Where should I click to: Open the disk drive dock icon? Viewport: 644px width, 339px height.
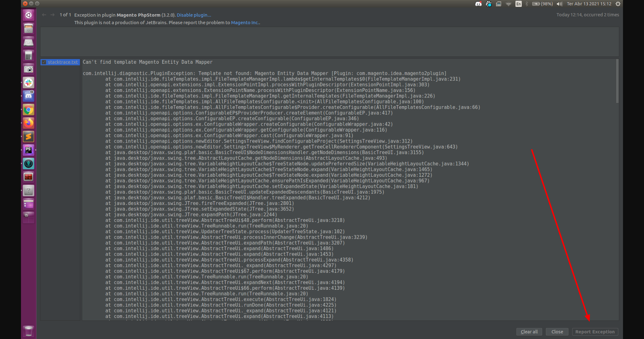[x=29, y=42]
